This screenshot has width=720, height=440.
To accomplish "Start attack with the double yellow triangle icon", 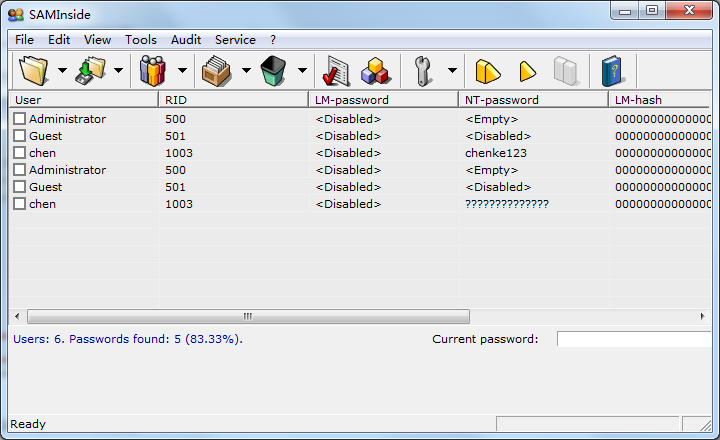I will (x=487, y=71).
